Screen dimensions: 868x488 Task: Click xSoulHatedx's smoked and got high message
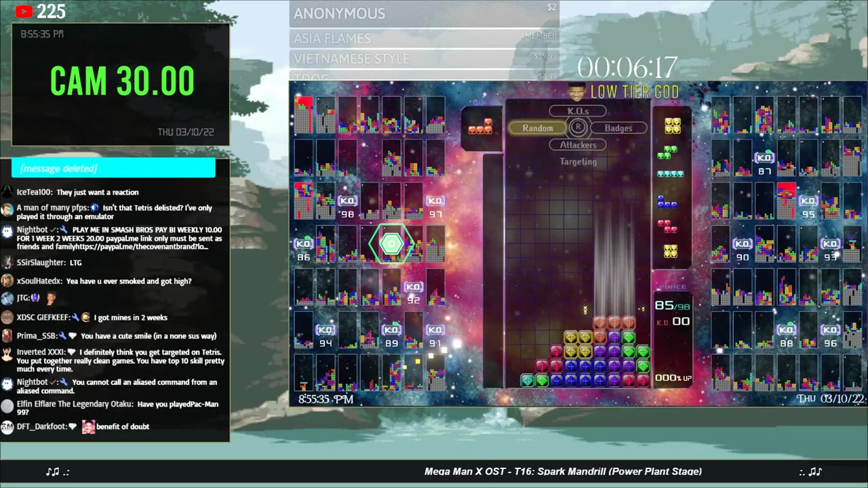coord(129,281)
